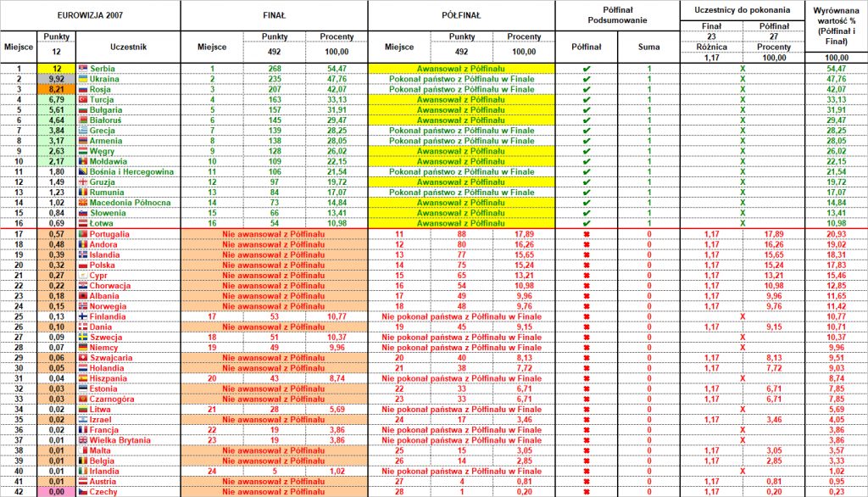Click 'Nie awansował z Półfinału' in Portugalia row
This screenshot has width=868, height=497.
click(274, 234)
